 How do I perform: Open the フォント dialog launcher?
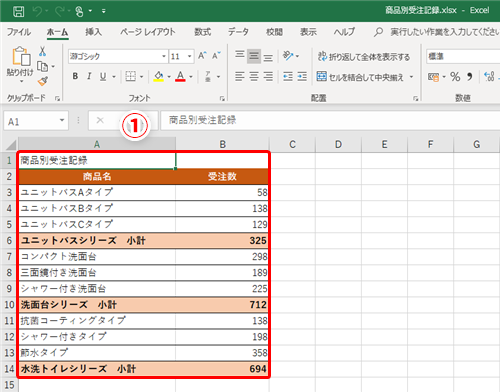pyautogui.click(x=222, y=98)
